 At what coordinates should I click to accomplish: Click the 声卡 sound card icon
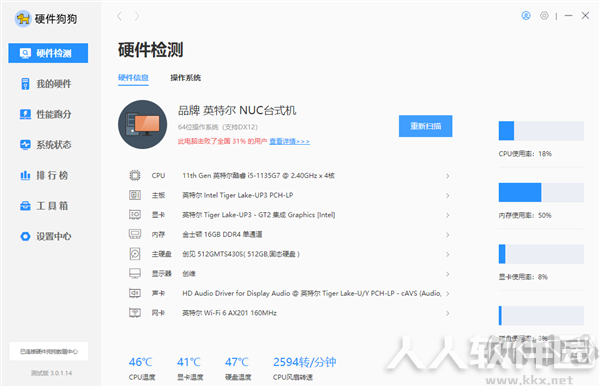click(x=135, y=293)
